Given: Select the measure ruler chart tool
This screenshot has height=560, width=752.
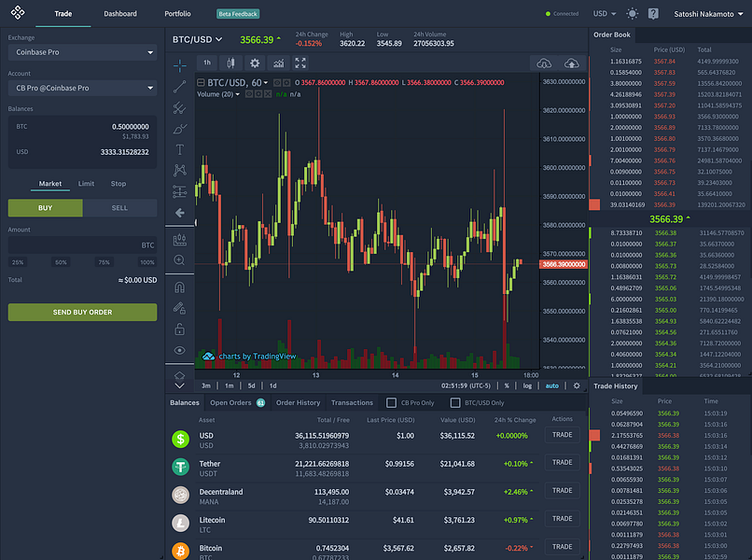Looking at the screenshot, I should (x=180, y=239).
